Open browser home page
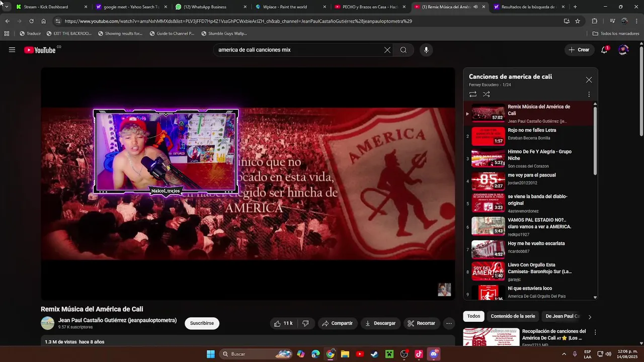Image resolution: width=644 pixels, height=362 pixels. pos(44,21)
